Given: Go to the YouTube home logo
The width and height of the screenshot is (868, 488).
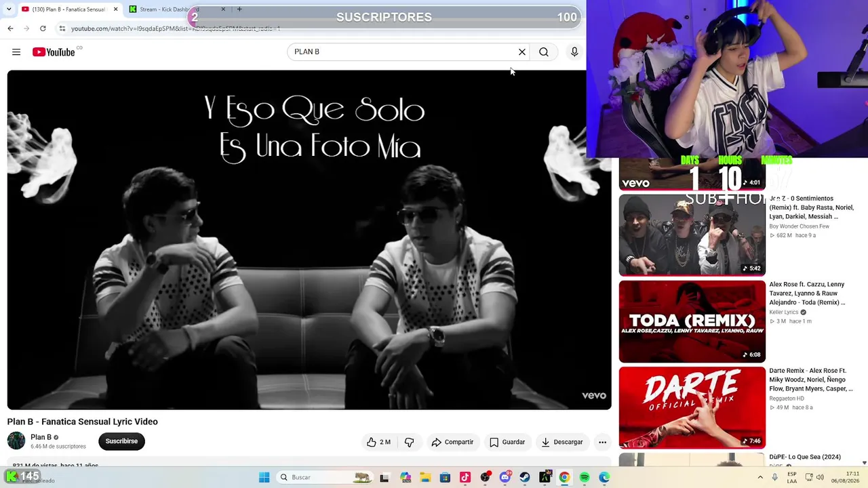Looking at the screenshot, I should 54,52.
